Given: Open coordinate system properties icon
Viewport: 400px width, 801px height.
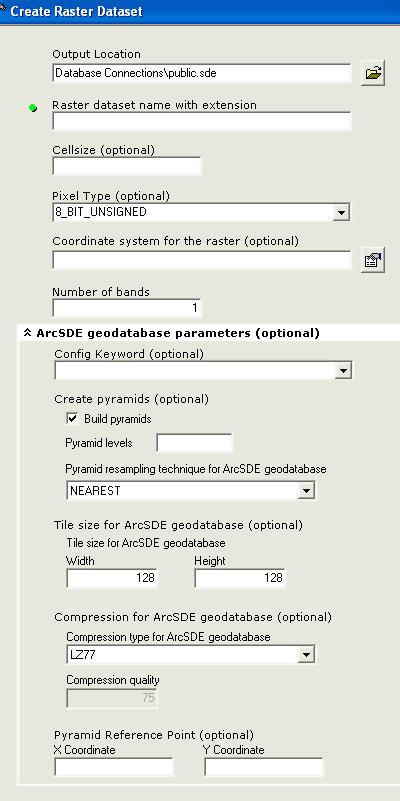Looking at the screenshot, I should 373,261.
